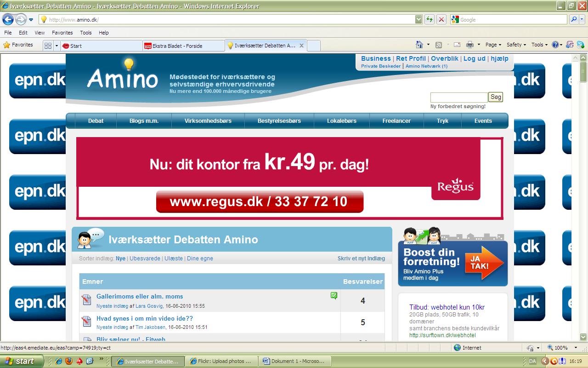
Task: Open the Home button dropdown arrow
Action: (428, 45)
